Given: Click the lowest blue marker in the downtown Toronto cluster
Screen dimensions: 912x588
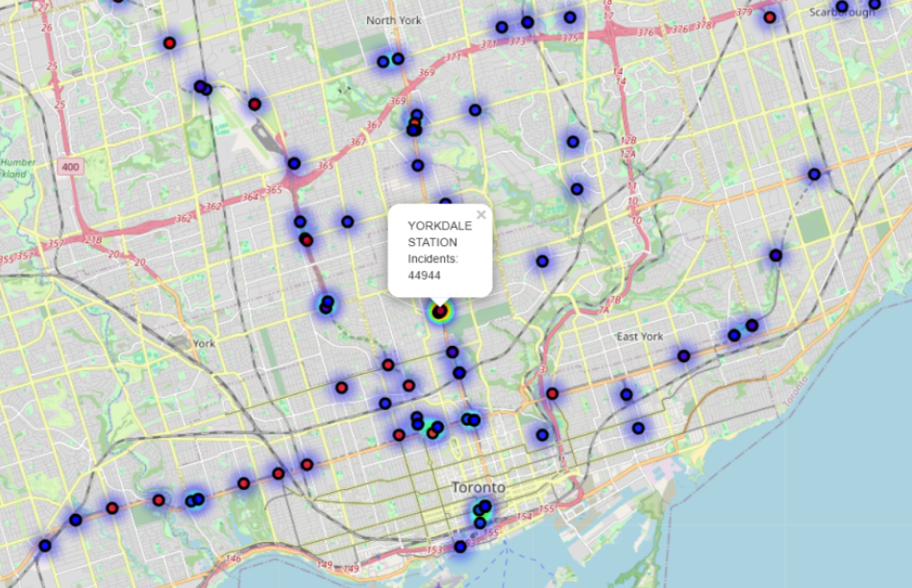Looking at the screenshot, I should [480, 523].
